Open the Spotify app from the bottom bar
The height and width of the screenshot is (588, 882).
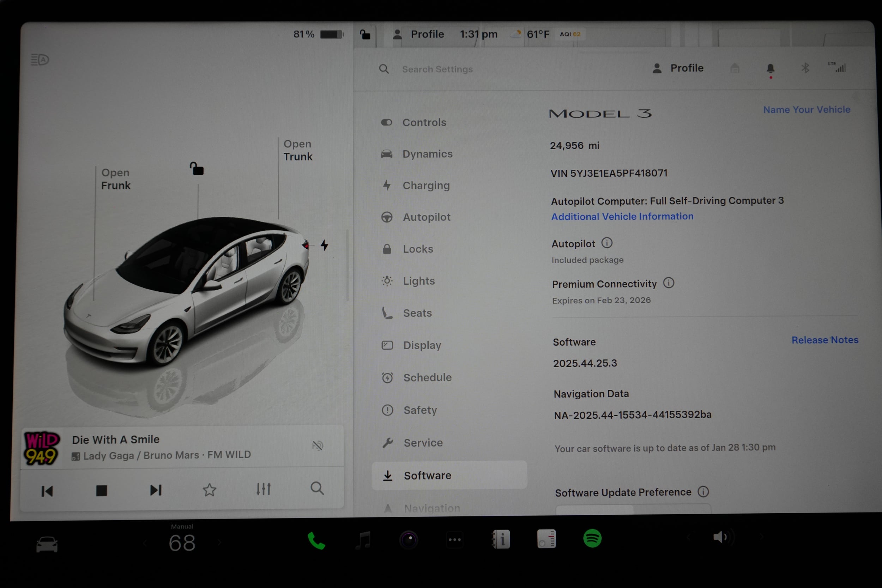tap(592, 539)
